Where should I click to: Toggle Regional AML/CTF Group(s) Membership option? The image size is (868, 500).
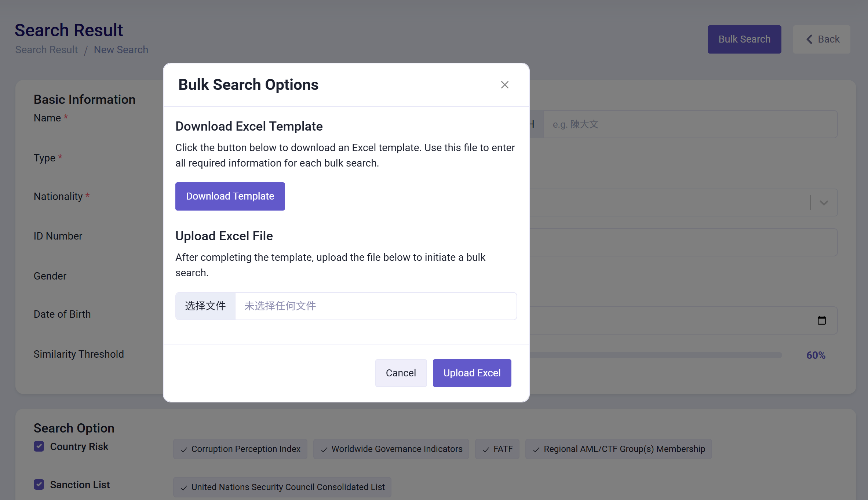point(619,449)
